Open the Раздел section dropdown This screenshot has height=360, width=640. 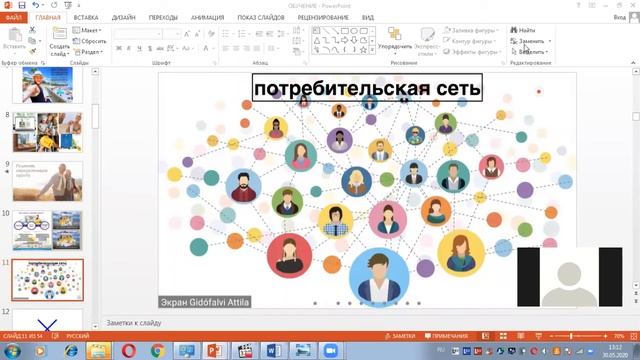pyautogui.click(x=88, y=52)
